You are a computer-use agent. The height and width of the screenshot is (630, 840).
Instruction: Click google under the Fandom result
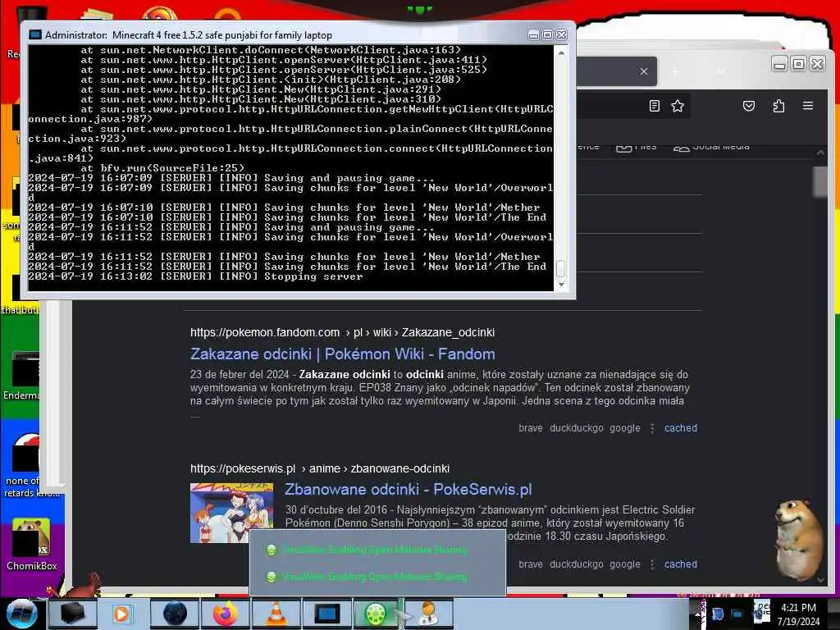(x=624, y=428)
